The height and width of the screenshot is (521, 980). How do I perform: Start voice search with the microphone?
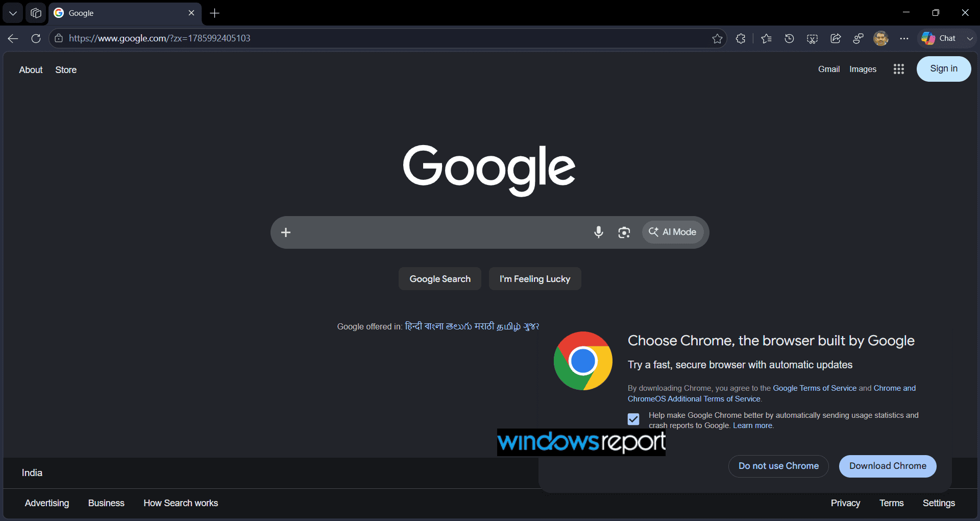click(599, 232)
